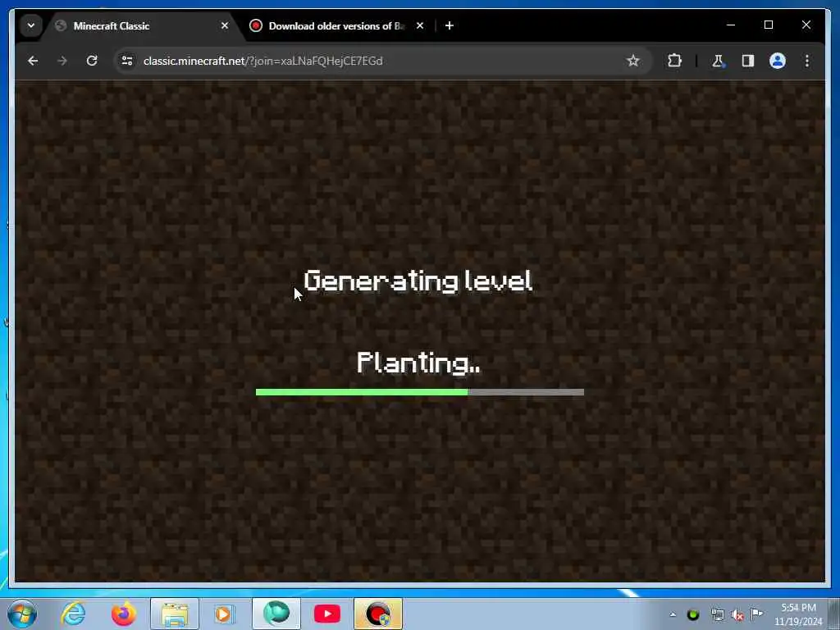Viewport: 840px width, 630px height.
Task: Click the Show desktop button
Action: tap(835, 614)
